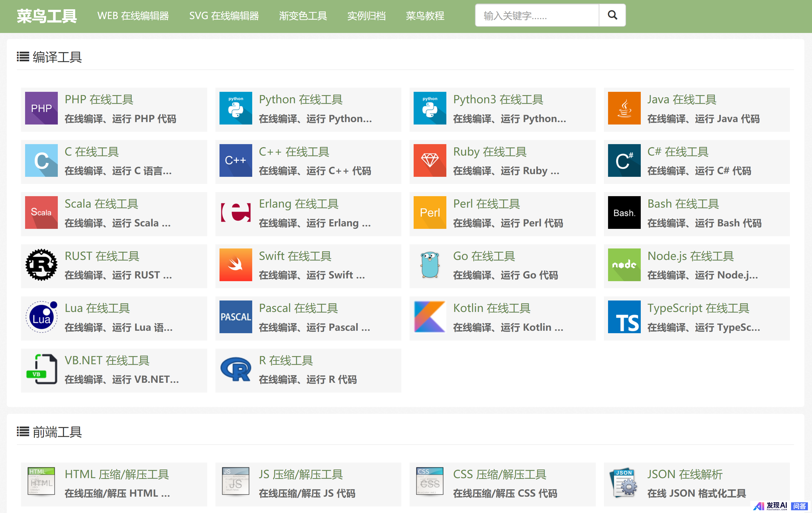Open the Erlang 在线工具 link
Viewport: 812px width, 513px height.
(298, 204)
